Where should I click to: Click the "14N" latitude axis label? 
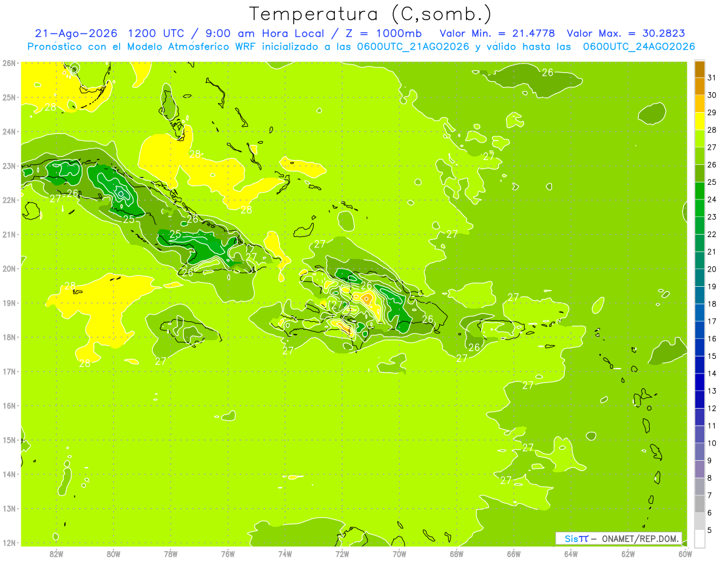coord(9,474)
